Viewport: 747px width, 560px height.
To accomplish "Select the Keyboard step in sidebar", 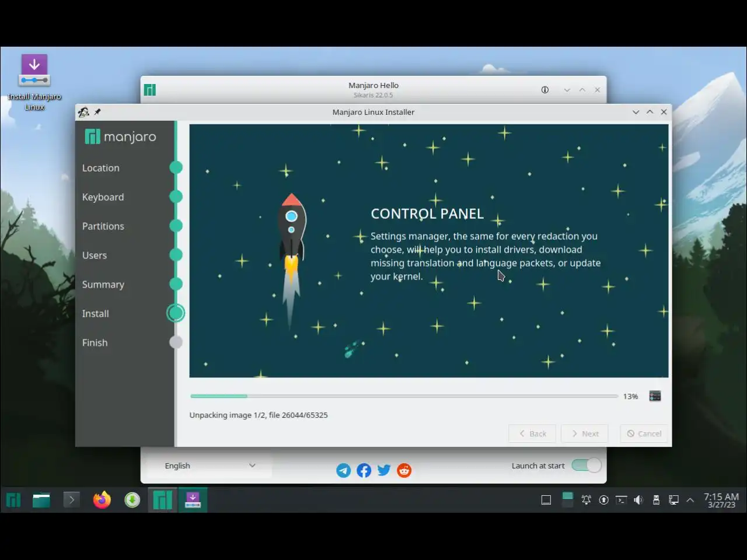I will point(103,197).
